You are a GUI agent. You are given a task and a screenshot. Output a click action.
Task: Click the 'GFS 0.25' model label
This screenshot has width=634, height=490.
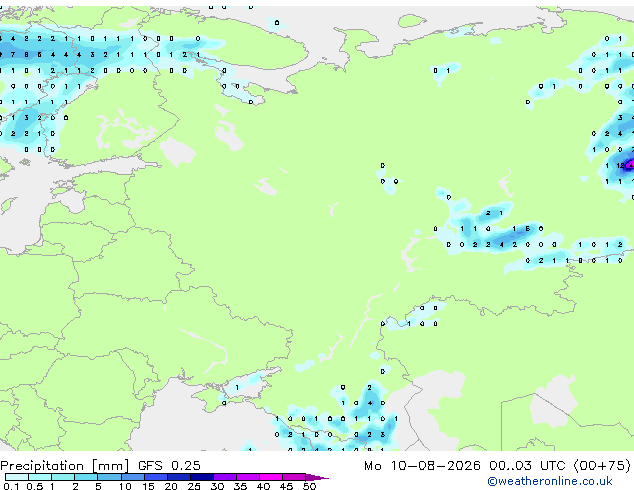point(169,465)
